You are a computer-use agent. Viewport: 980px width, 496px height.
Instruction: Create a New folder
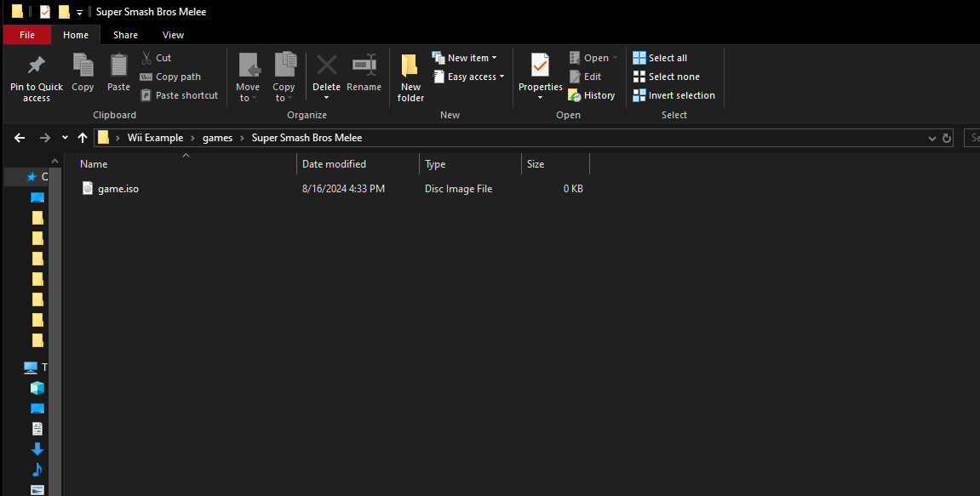[x=410, y=77]
